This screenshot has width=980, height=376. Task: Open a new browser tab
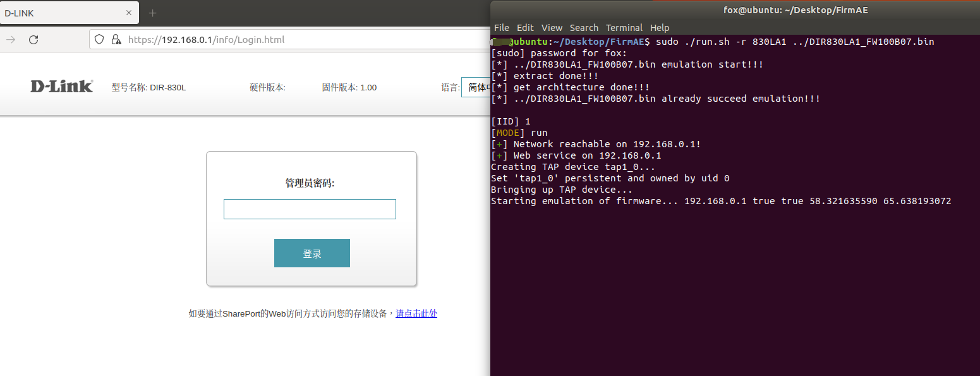(152, 13)
